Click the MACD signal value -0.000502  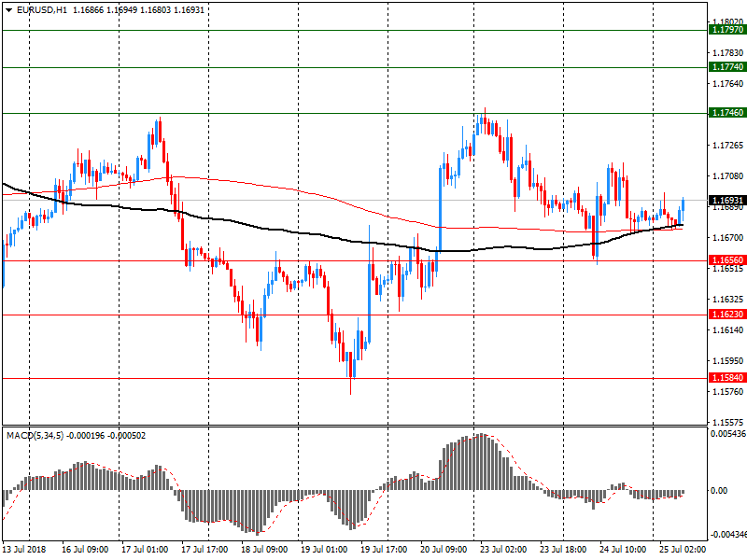[127, 436]
